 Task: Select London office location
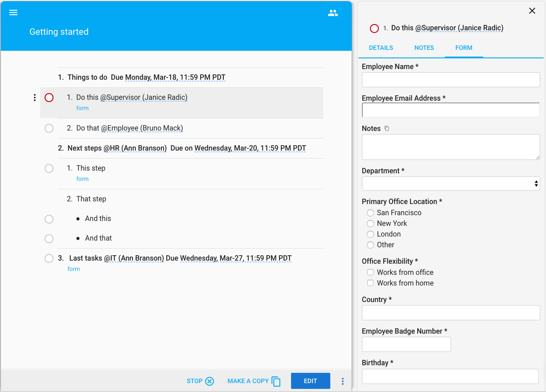370,234
